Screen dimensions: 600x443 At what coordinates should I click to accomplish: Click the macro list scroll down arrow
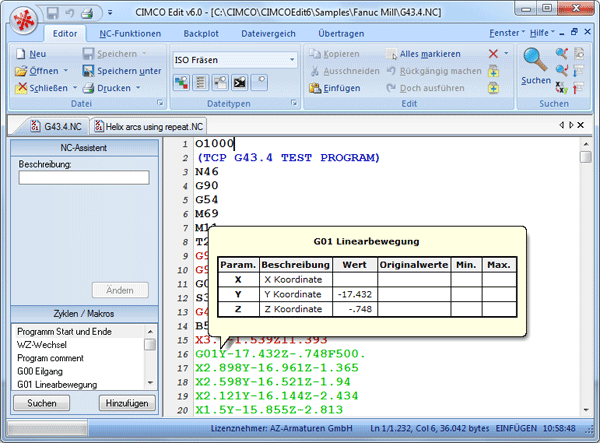[150, 383]
